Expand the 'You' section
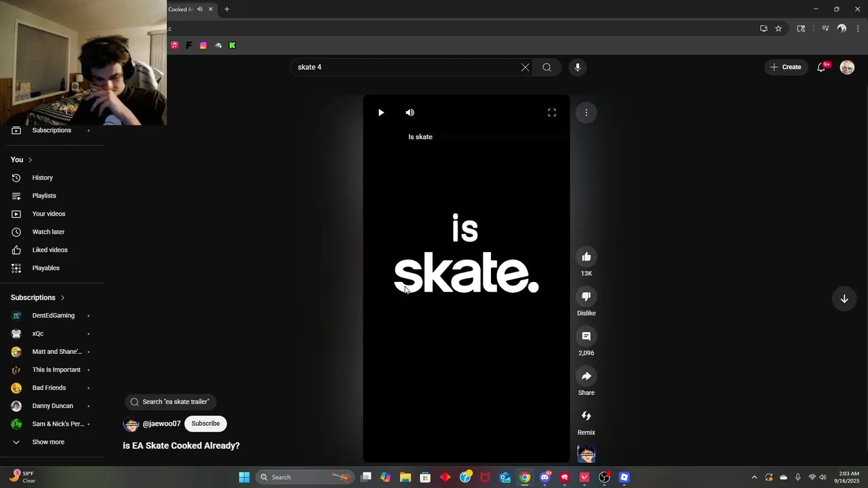The width and height of the screenshot is (868, 488). pyautogui.click(x=22, y=160)
